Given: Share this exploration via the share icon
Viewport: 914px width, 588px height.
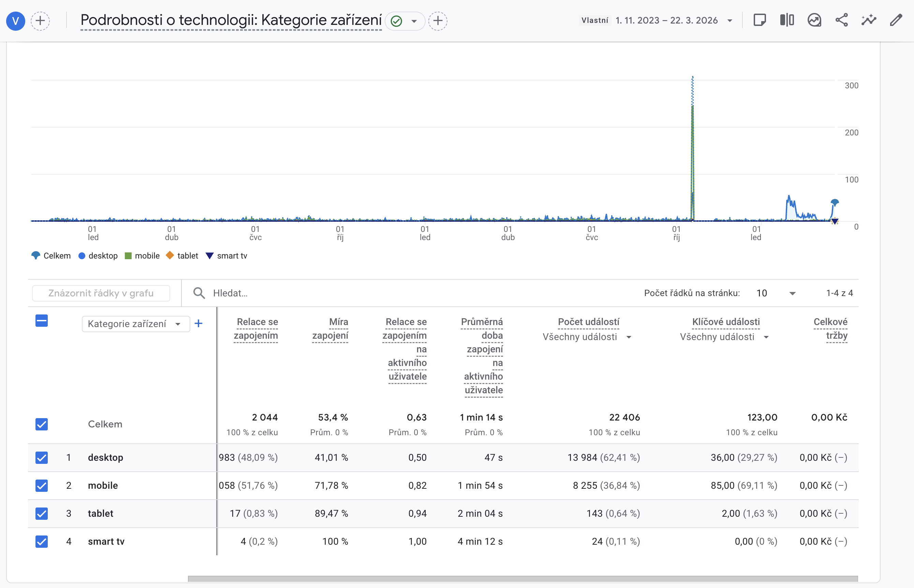Looking at the screenshot, I should click(841, 20).
